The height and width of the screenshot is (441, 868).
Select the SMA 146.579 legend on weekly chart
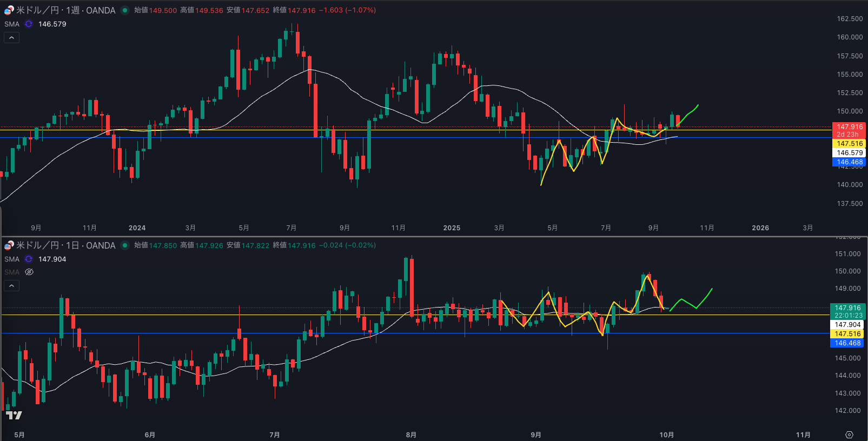[52, 24]
